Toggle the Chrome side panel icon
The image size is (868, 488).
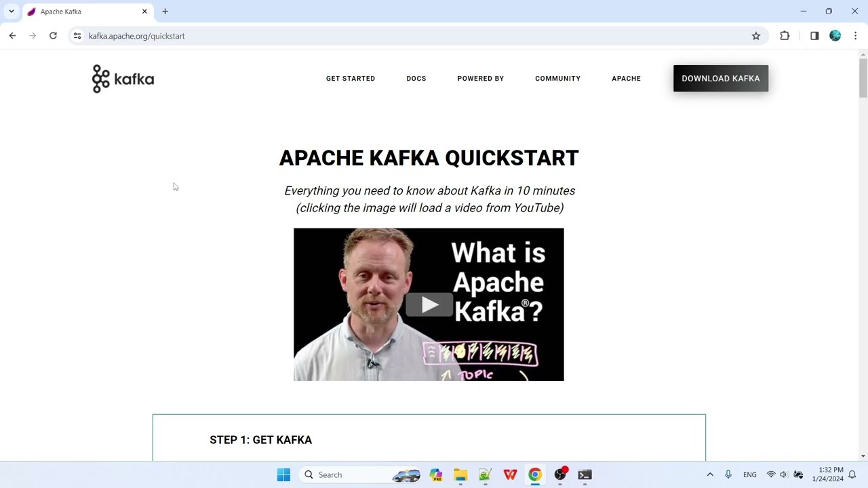click(x=814, y=36)
